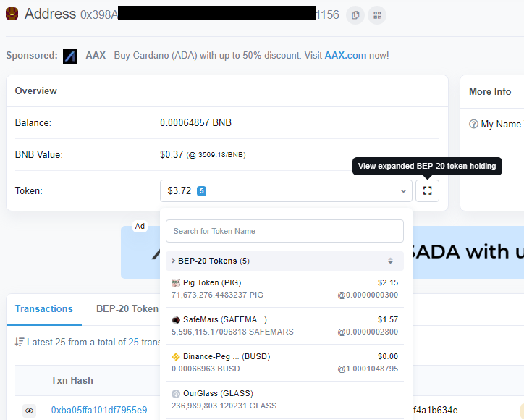Image resolution: width=524 pixels, height=420 pixels.
Task: Open transaction hash 0xba05ffa101df7955e9
Action: 103,411
